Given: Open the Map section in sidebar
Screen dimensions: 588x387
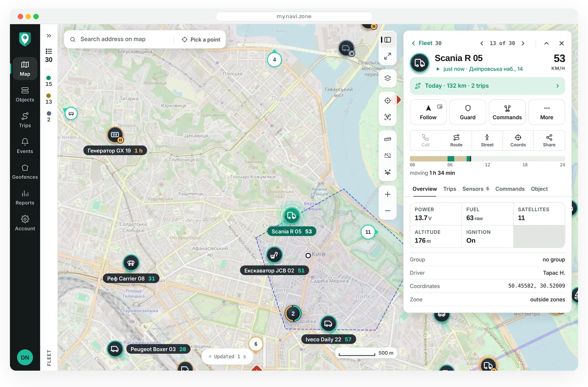Looking at the screenshot, I should click(25, 68).
